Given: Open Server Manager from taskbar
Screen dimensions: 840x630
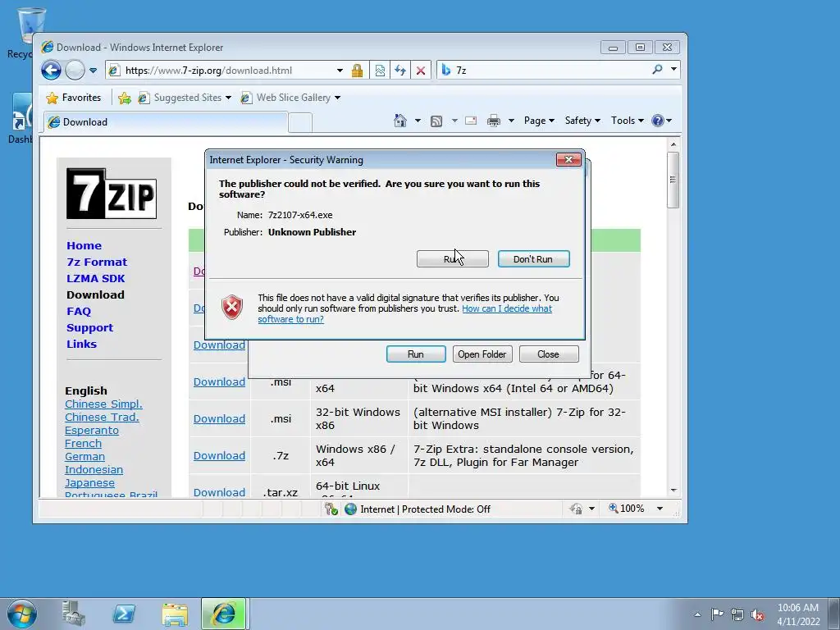Looking at the screenshot, I should click(x=74, y=614).
